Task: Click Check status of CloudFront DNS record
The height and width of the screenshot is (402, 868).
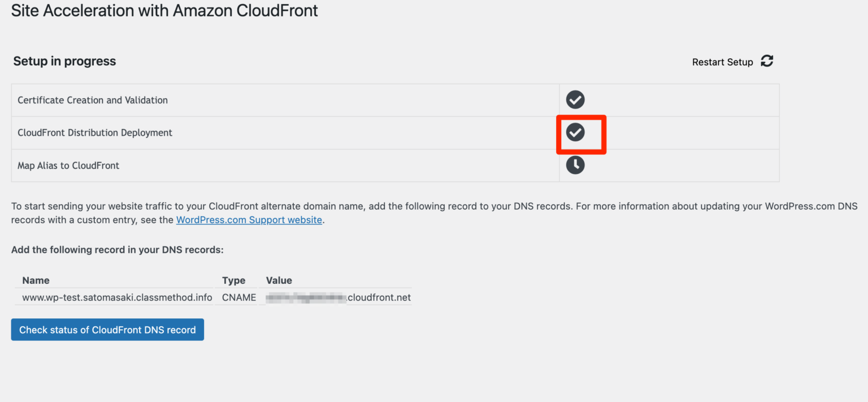Action: [x=107, y=330]
